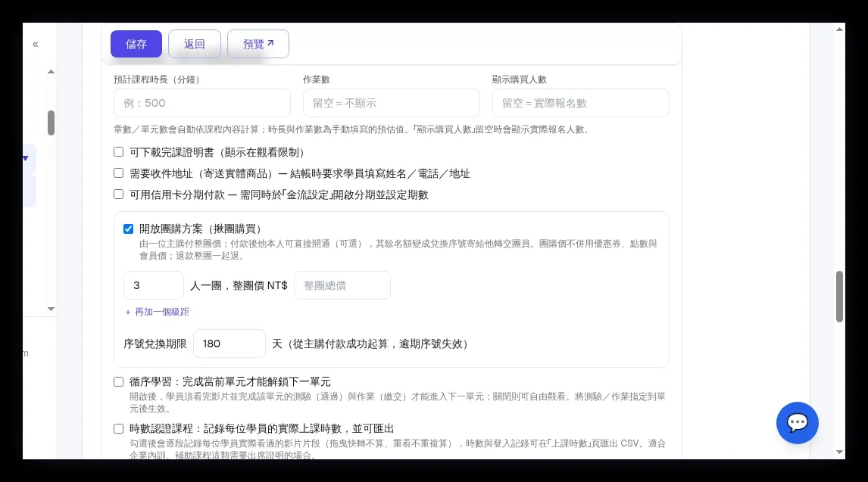Click the page scroll-up arrow at top right
The height and width of the screenshot is (482, 868).
[840, 30]
